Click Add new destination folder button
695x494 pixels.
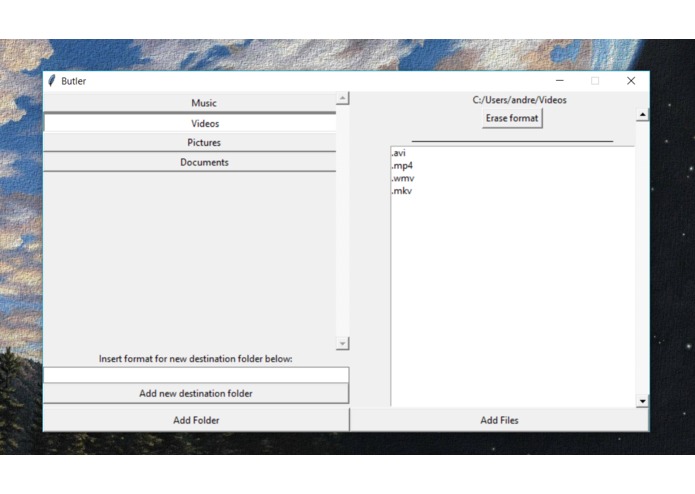pyautogui.click(x=196, y=393)
